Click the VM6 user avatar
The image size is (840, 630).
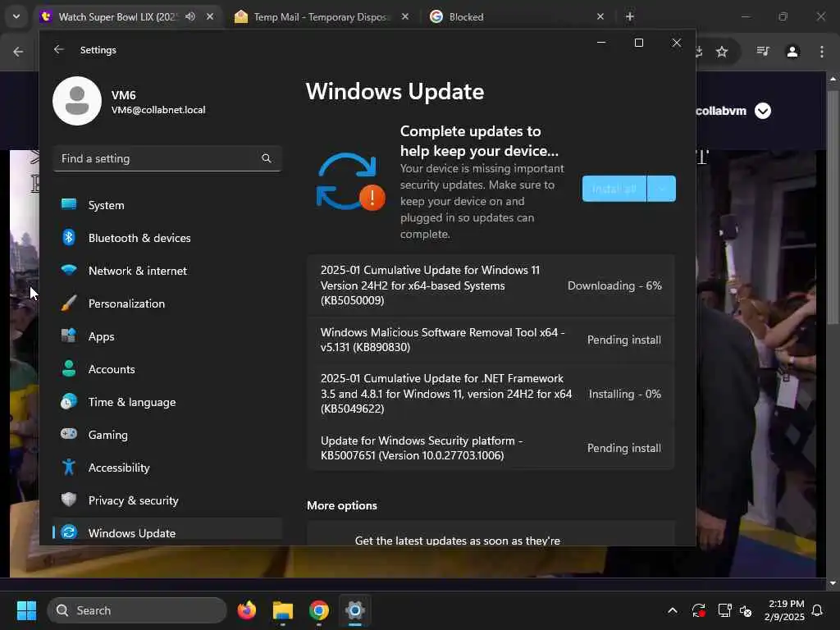click(x=77, y=101)
